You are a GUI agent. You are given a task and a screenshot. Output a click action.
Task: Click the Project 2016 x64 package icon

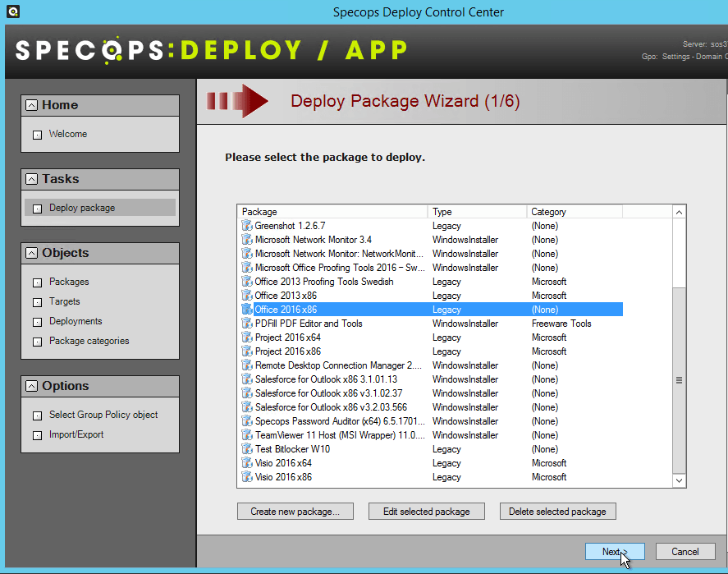pyautogui.click(x=247, y=338)
